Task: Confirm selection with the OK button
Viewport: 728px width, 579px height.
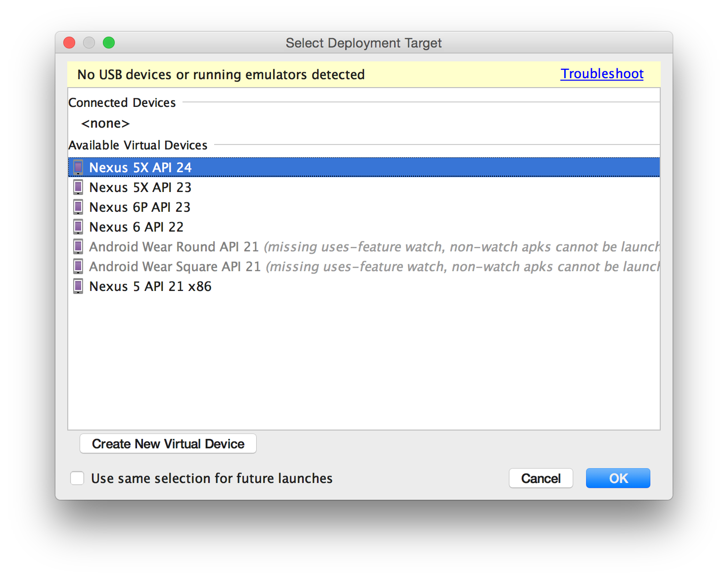Action: coord(618,478)
